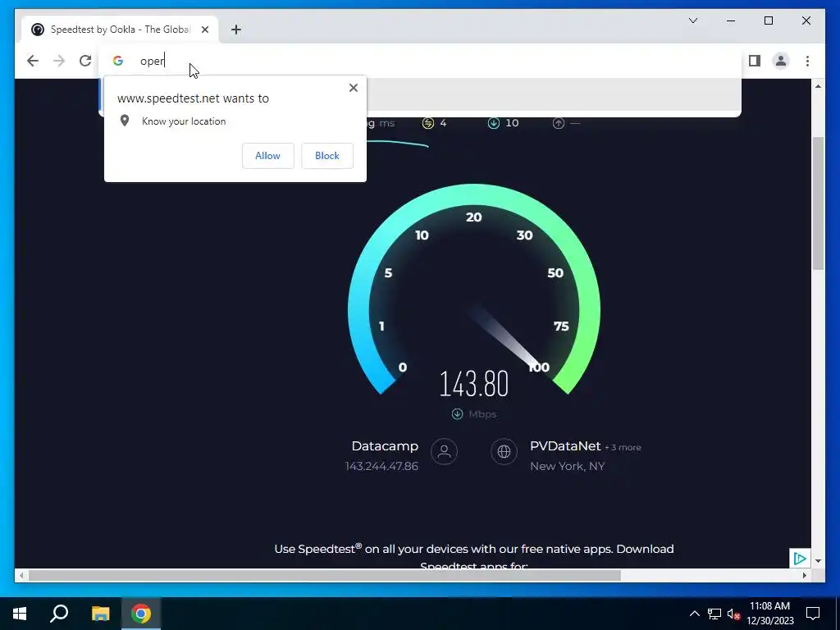Click the download arrow icon near Mbps

point(457,413)
